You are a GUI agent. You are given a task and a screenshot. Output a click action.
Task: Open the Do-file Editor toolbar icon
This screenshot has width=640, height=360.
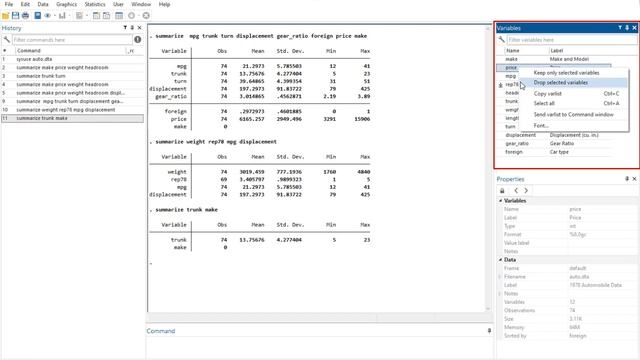[x=79, y=16]
